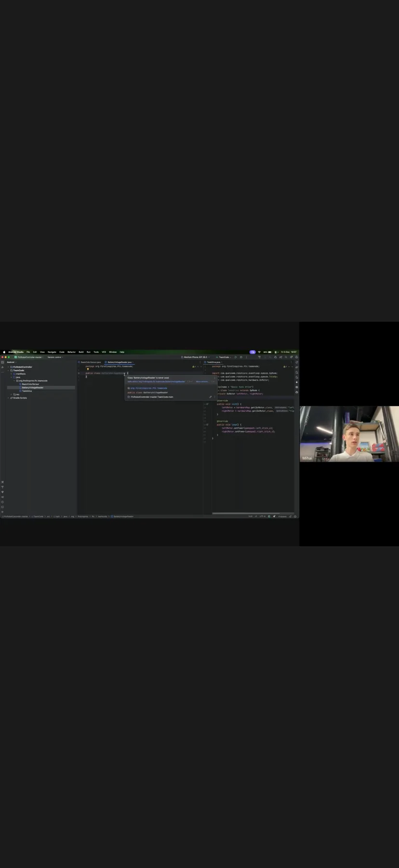Open Medium Phone API 36.0 device dropdown
The width and height of the screenshot is (399, 868).
point(195,357)
